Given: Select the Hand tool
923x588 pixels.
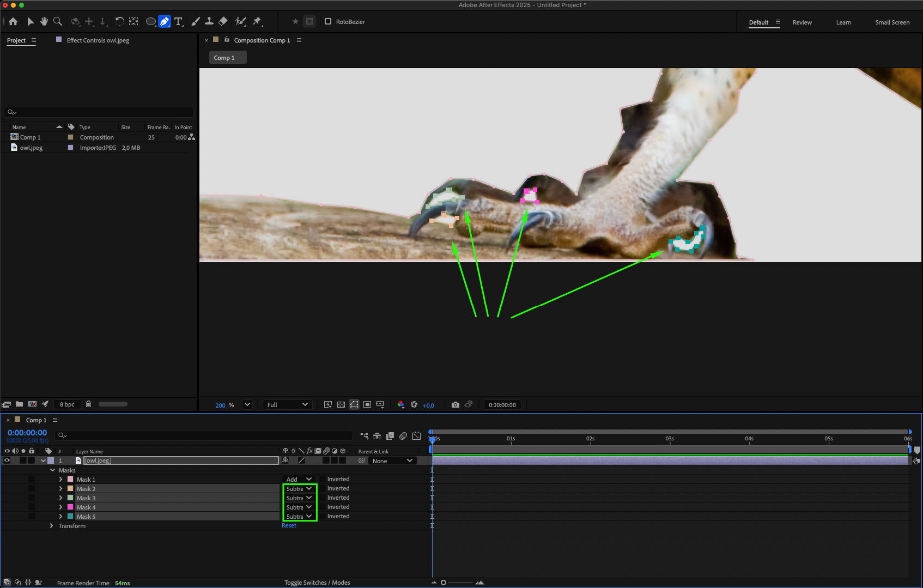Looking at the screenshot, I should pyautogui.click(x=44, y=22).
